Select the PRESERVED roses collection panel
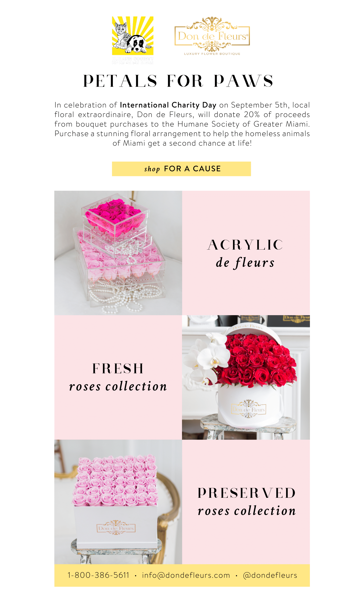 click(x=246, y=502)
